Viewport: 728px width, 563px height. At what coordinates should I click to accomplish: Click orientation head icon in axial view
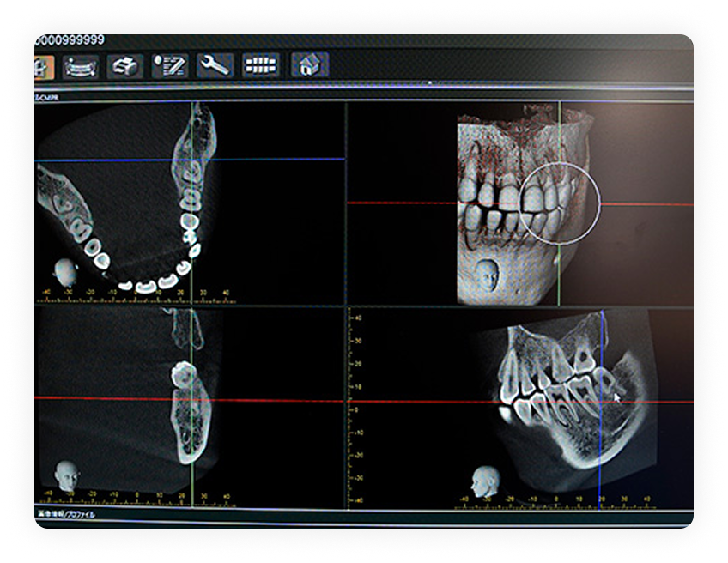[65, 272]
